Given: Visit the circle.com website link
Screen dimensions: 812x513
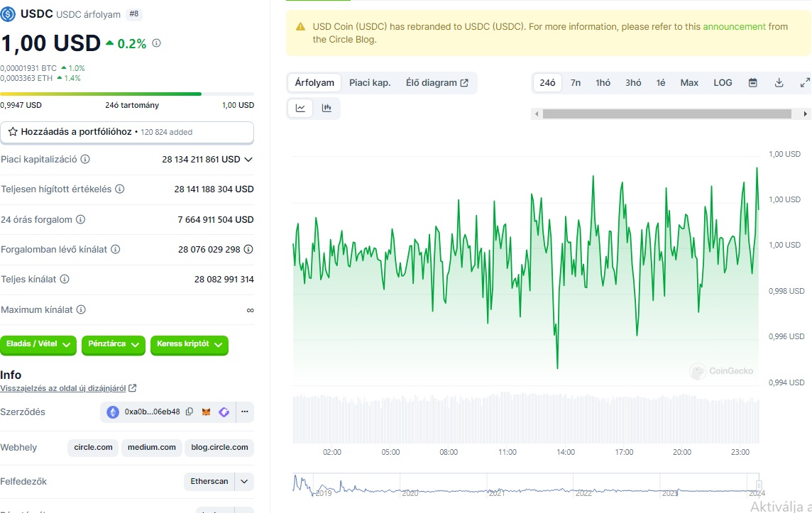Looking at the screenshot, I should 93,447.
